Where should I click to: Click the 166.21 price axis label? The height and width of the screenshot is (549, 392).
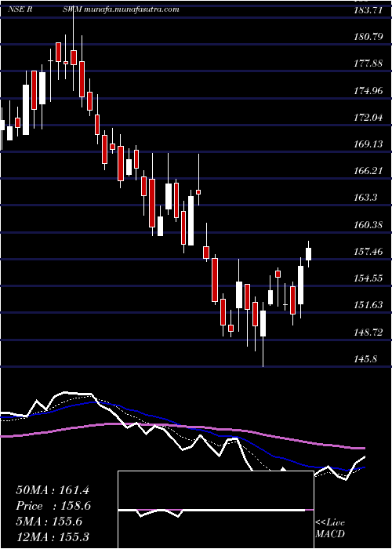point(367,171)
